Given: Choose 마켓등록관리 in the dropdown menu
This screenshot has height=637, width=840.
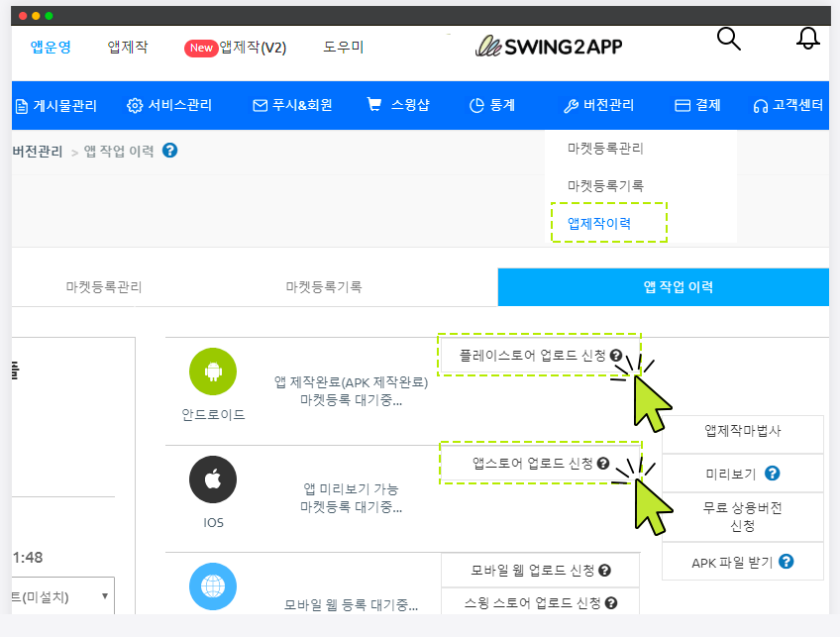Looking at the screenshot, I should 605,149.
